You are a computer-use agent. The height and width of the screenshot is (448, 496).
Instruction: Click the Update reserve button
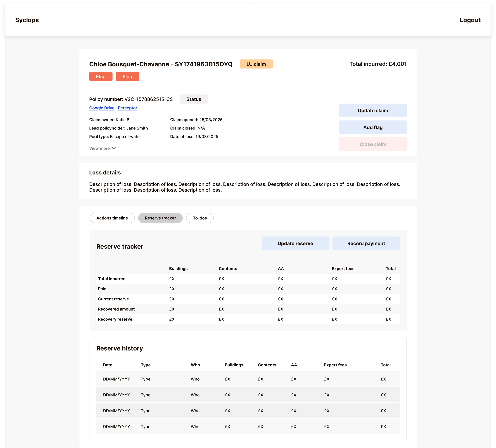[295, 243]
